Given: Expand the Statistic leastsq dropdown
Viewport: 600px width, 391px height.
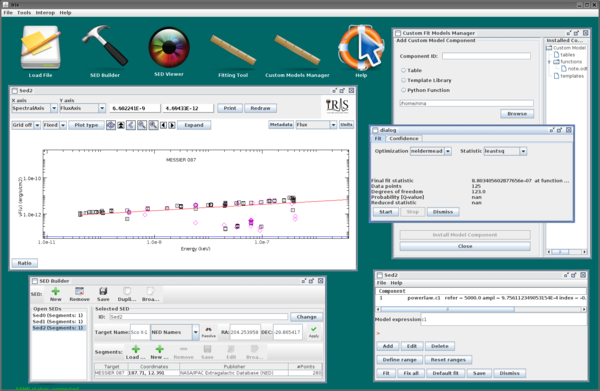Looking at the screenshot, I should coord(505,151).
